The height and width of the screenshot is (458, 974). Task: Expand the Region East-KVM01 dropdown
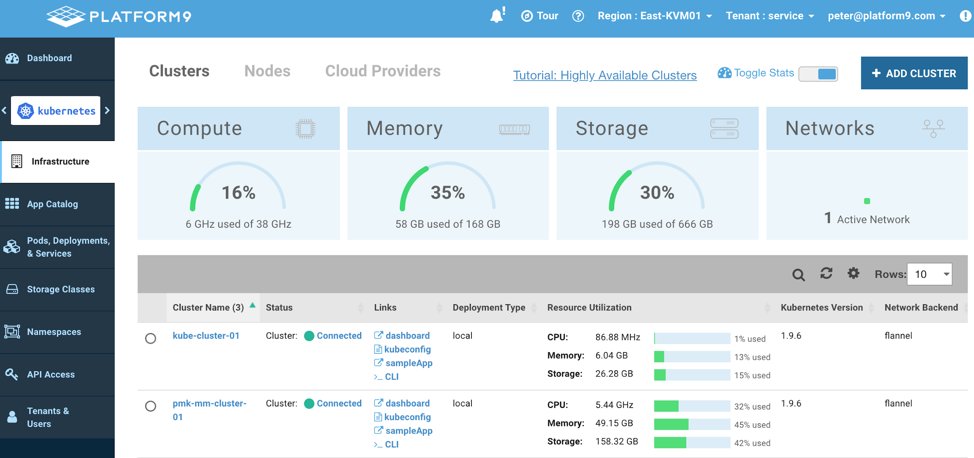pyautogui.click(x=654, y=16)
